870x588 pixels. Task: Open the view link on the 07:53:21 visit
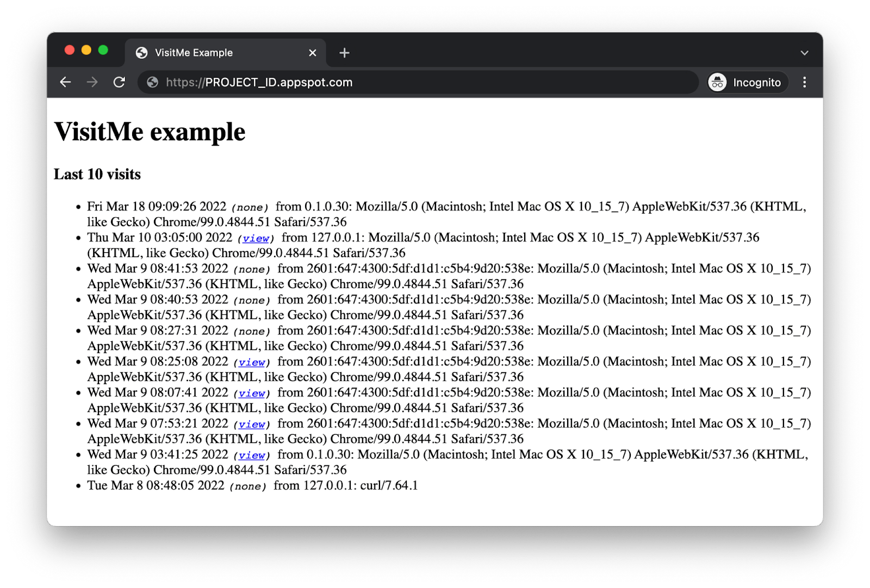click(x=252, y=424)
